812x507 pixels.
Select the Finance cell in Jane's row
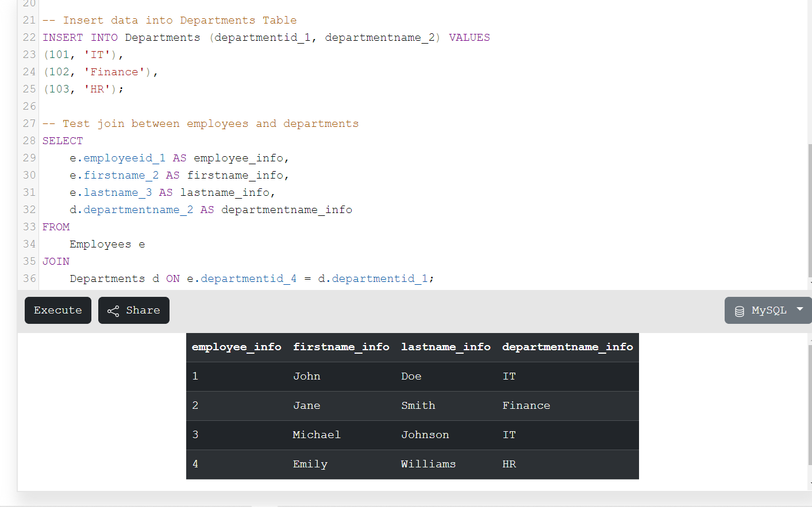coord(526,405)
